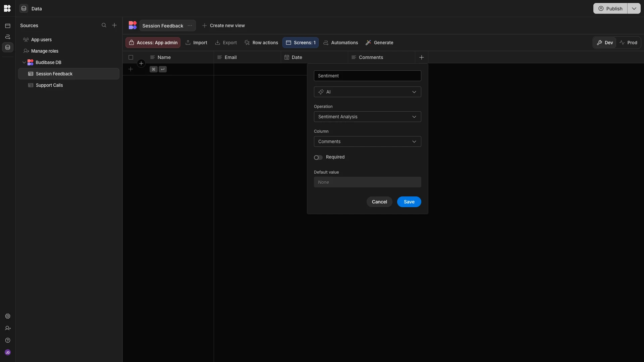Image resolution: width=644 pixels, height=362 pixels.
Task: Open the Support Calls table
Action: (x=49, y=85)
